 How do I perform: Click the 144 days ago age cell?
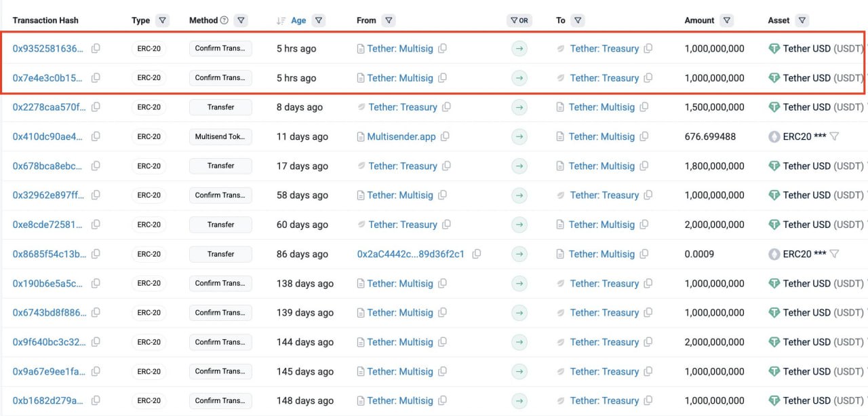tap(305, 342)
